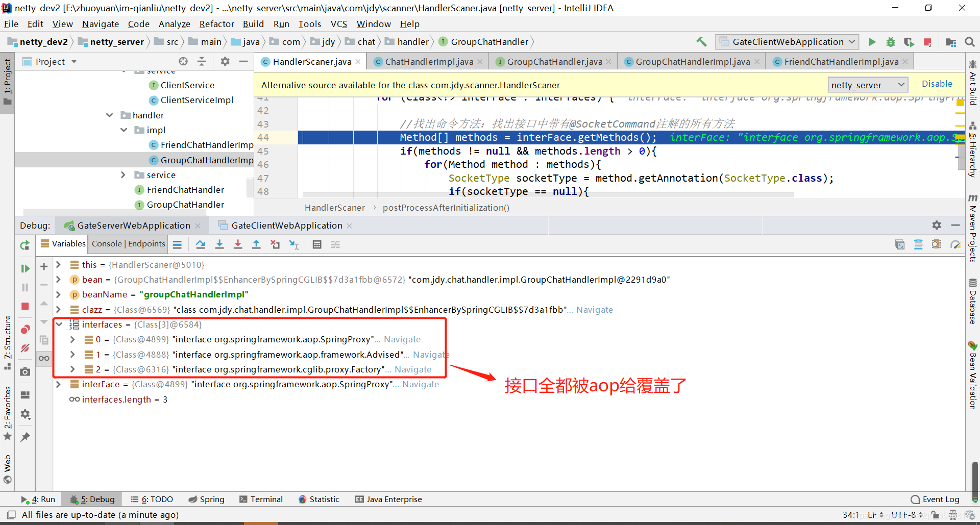Close the HandlerScaner.java tab
This screenshot has width=980, height=525.
(358, 62)
